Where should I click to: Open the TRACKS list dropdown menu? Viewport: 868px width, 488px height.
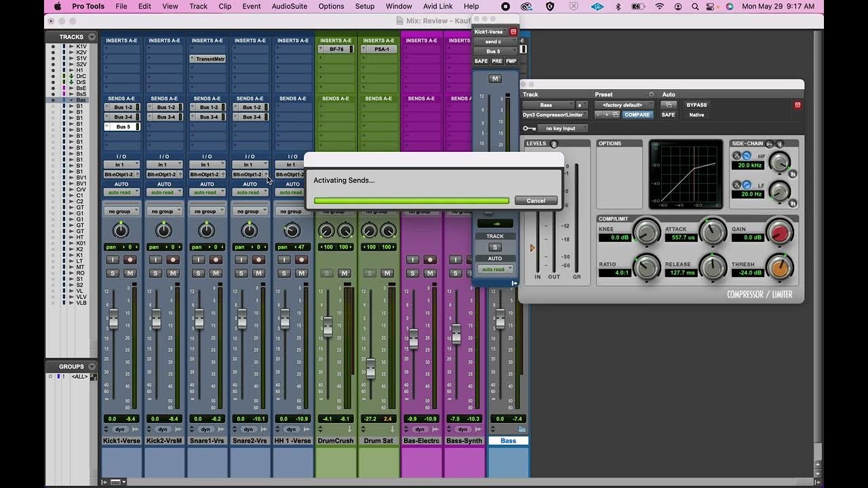tap(92, 37)
